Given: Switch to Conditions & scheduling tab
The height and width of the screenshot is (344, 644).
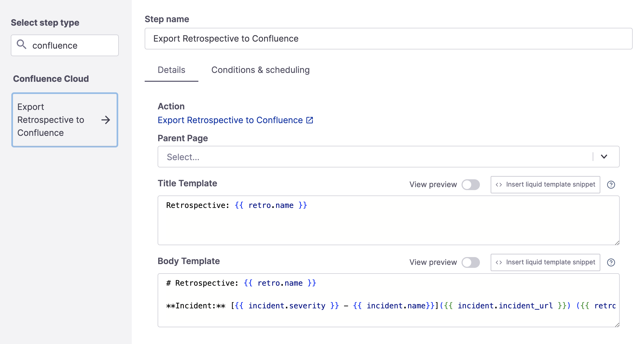Looking at the screenshot, I should click(x=260, y=70).
